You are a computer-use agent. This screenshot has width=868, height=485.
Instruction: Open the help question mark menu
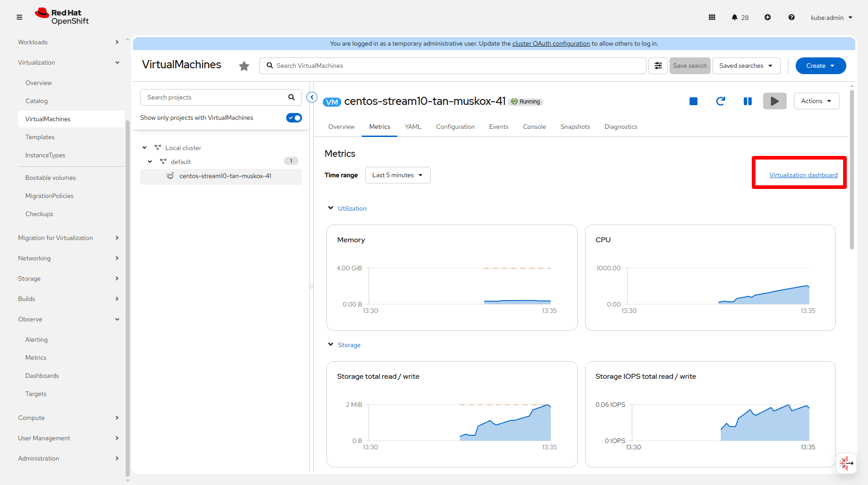click(x=791, y=18)
